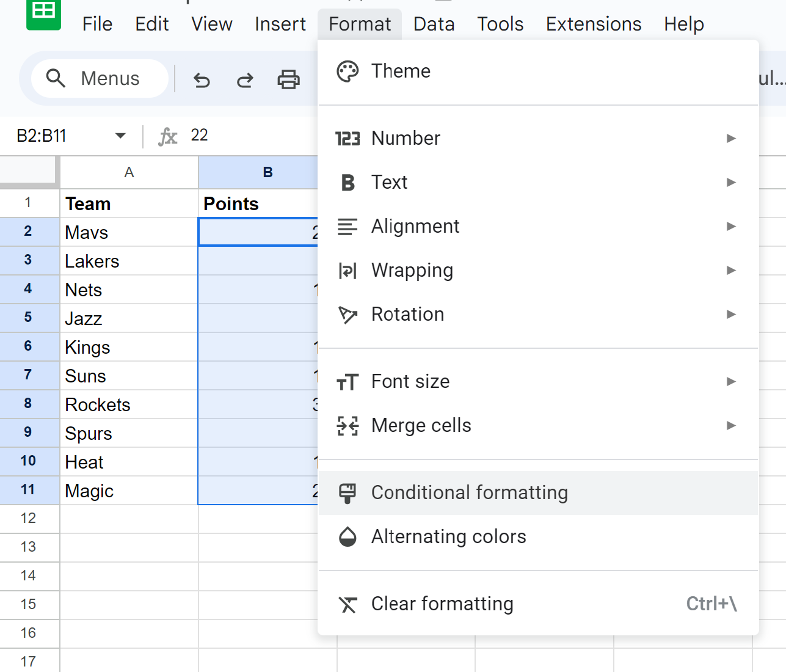Click the Alternating colors droplet icon
786x672 pixels.
[x=348, y=537]
